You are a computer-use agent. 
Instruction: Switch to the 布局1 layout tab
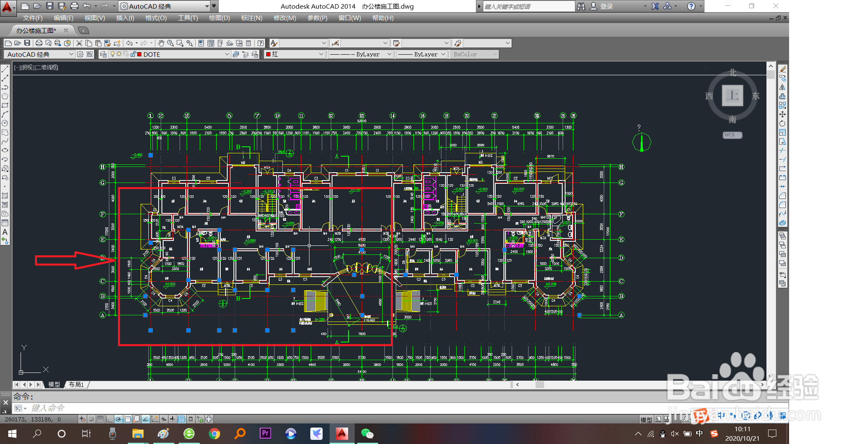click(76, 384)
